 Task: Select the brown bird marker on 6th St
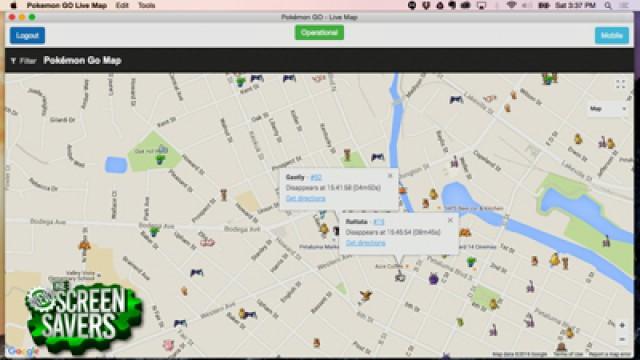[x=366, y=296]
